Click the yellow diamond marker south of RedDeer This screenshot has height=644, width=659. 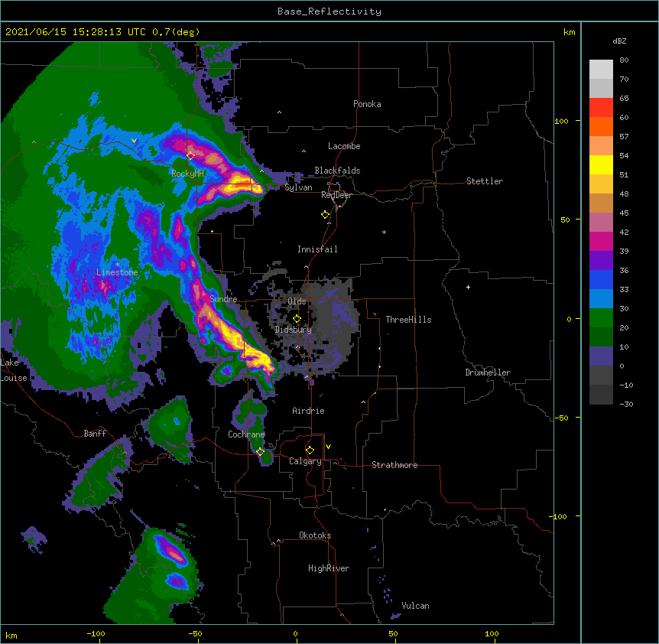[x=325, y=215]
